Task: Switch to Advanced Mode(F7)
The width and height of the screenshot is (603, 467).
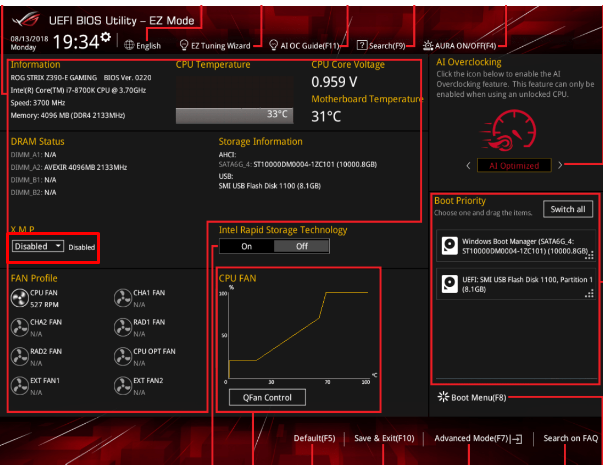Action: coord(478,439)
